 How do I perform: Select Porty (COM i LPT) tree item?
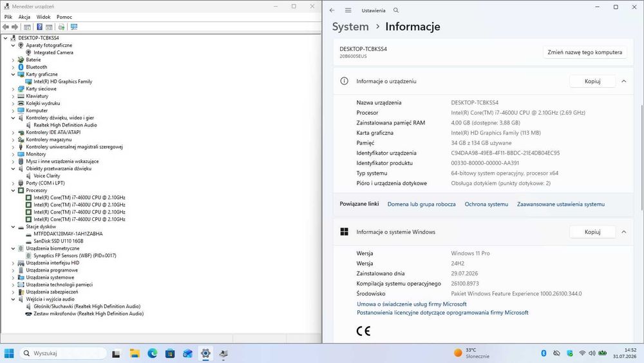[45, 183]
